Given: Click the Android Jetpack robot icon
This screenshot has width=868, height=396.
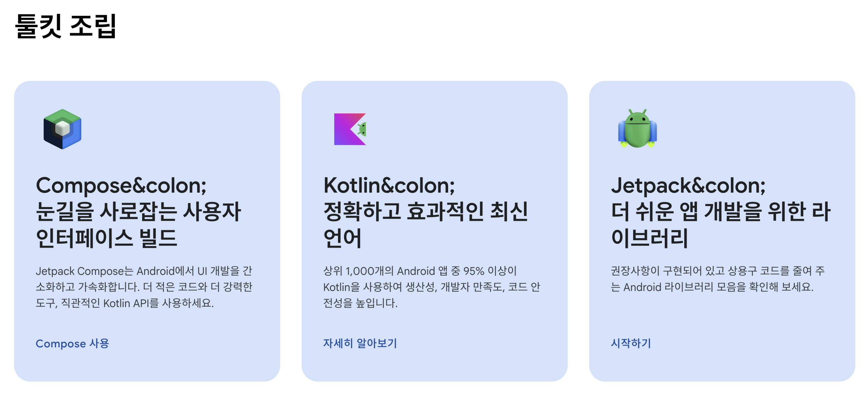Looking at the screenshot, I should 637,128.
